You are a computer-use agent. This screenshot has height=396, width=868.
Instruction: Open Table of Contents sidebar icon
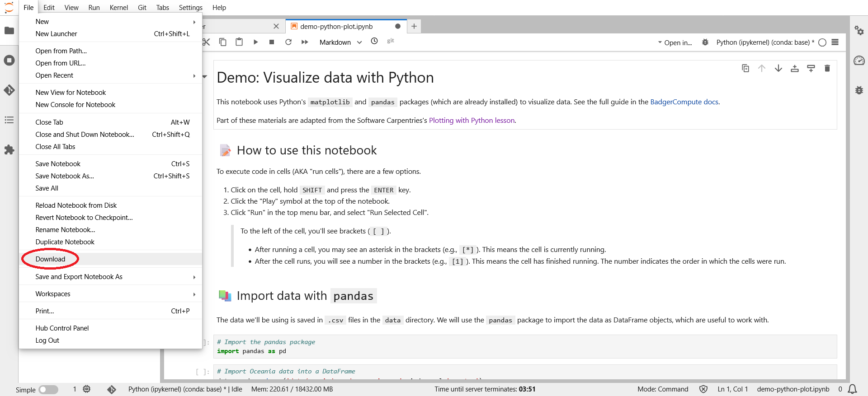coord(9,120)
